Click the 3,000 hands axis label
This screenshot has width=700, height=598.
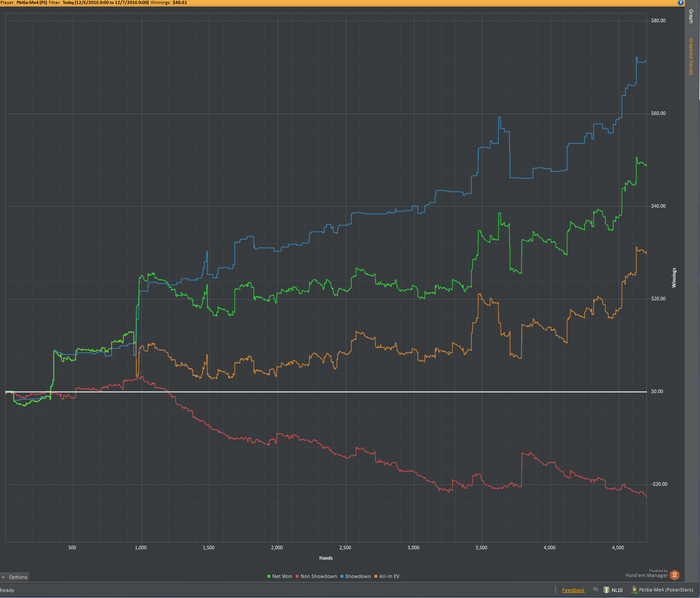pos(413,548)
